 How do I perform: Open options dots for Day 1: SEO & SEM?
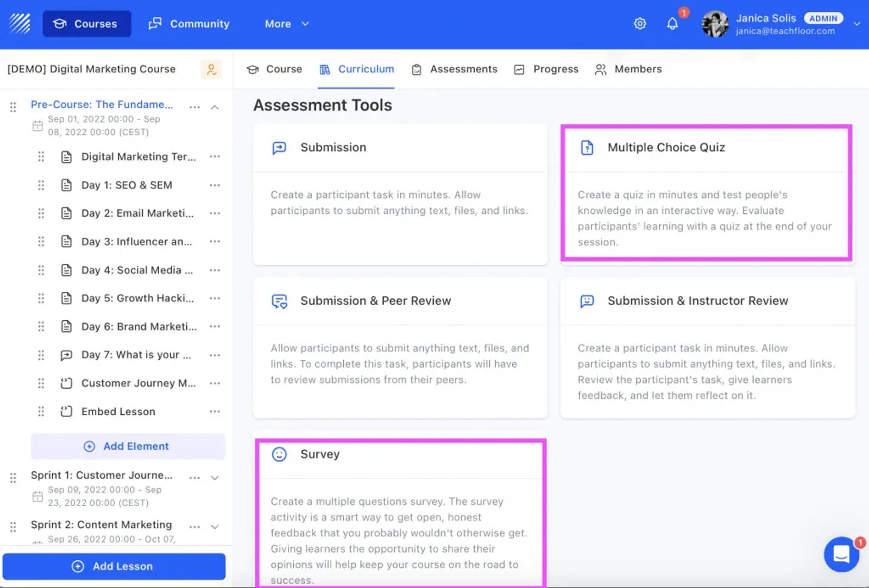pyautogui.click(x=215, y=185)
